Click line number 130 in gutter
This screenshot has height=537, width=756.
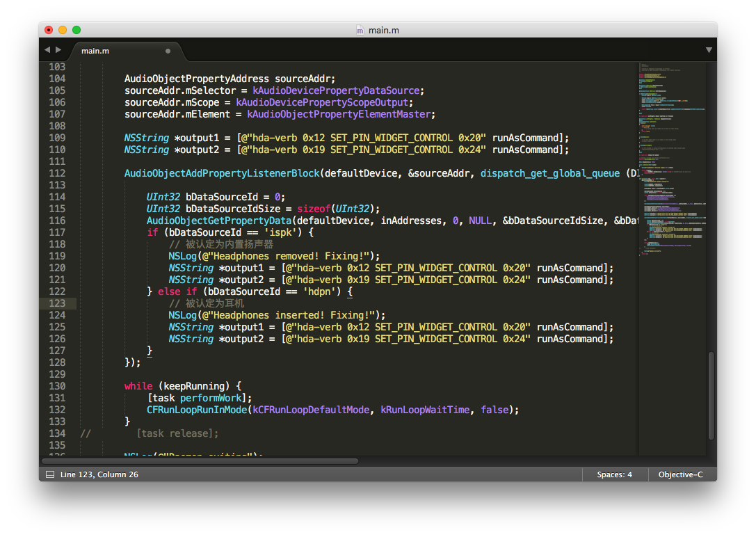(x=57, y=386)
